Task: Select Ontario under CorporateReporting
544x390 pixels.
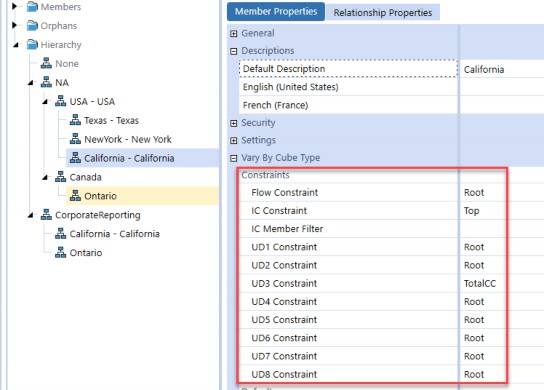Action: 86,253
